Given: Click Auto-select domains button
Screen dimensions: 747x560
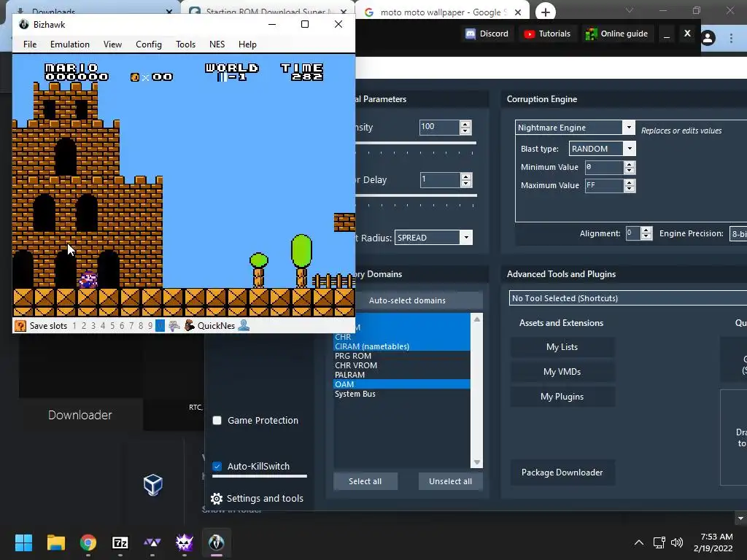Looking at the screenshot, I should [x=407, y=300].
